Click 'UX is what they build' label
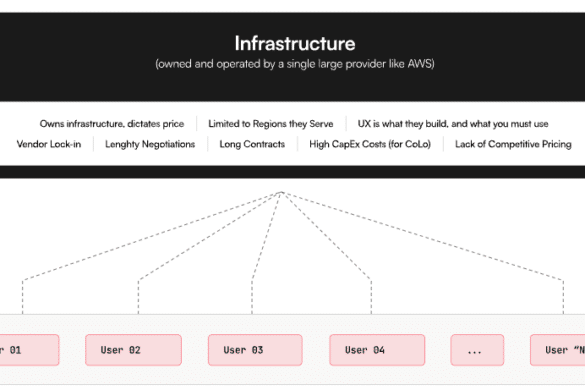This screenshot has height=390, width=585. (x=453, y=124)
